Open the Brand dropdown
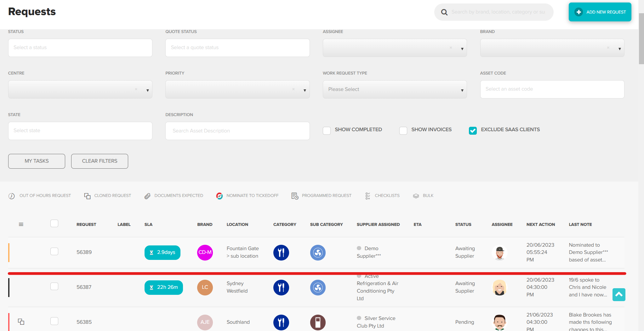Viewport: 644px width, 331px height. pyautogui.click(x=552, y=48)
